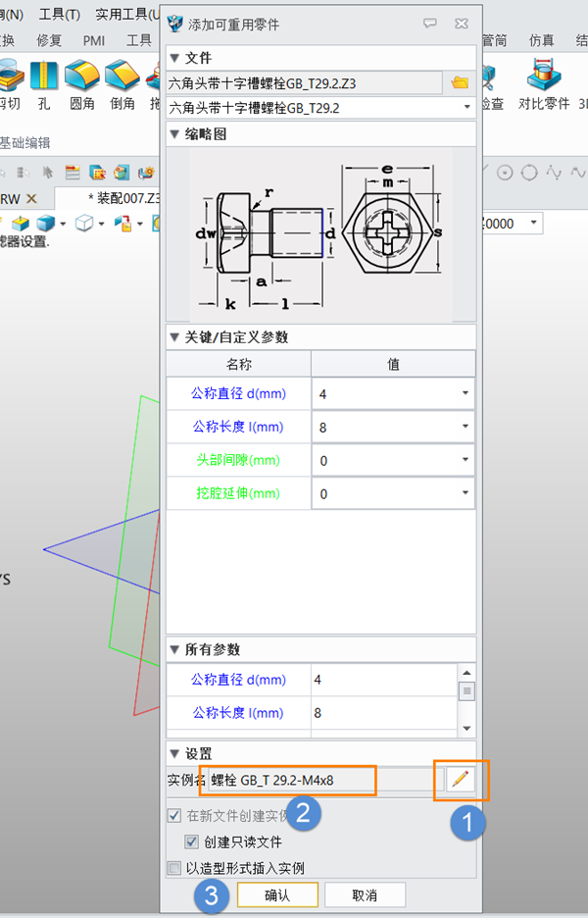The height and width of the screenshot is (918, 588).
Task: Click the solid blue cube display icon
Action: click(46, 223)
